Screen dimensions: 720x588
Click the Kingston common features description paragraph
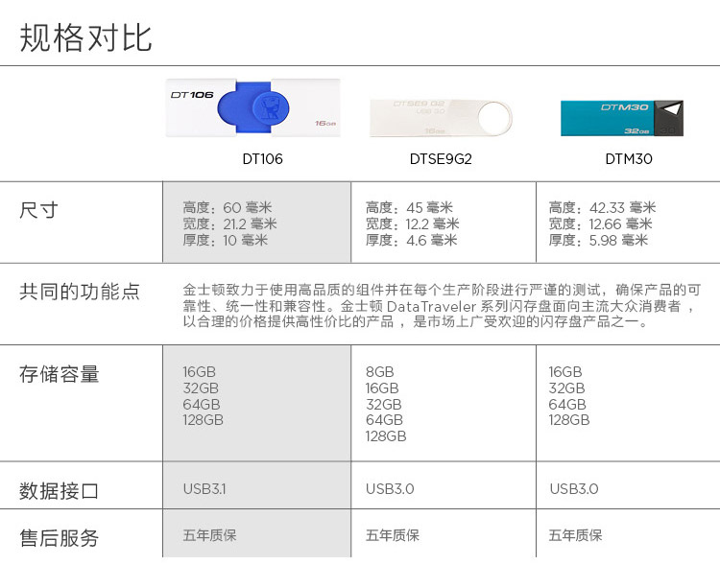point(442,305)
